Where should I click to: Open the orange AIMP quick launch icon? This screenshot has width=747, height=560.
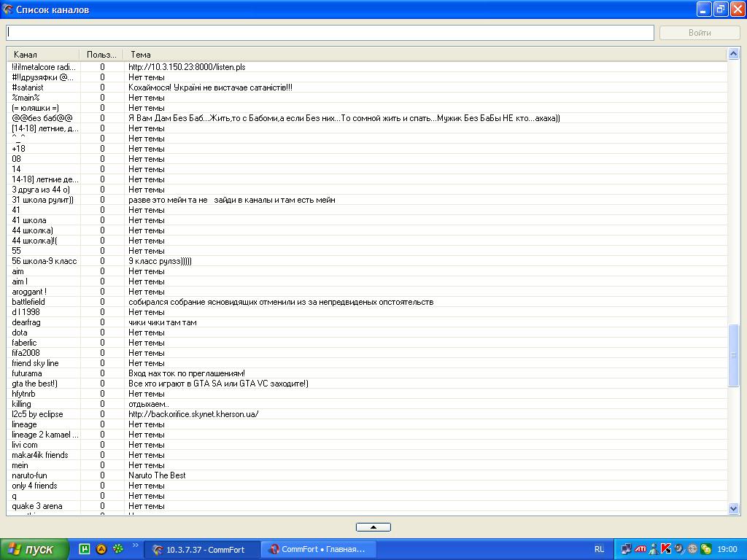(101, 549)
